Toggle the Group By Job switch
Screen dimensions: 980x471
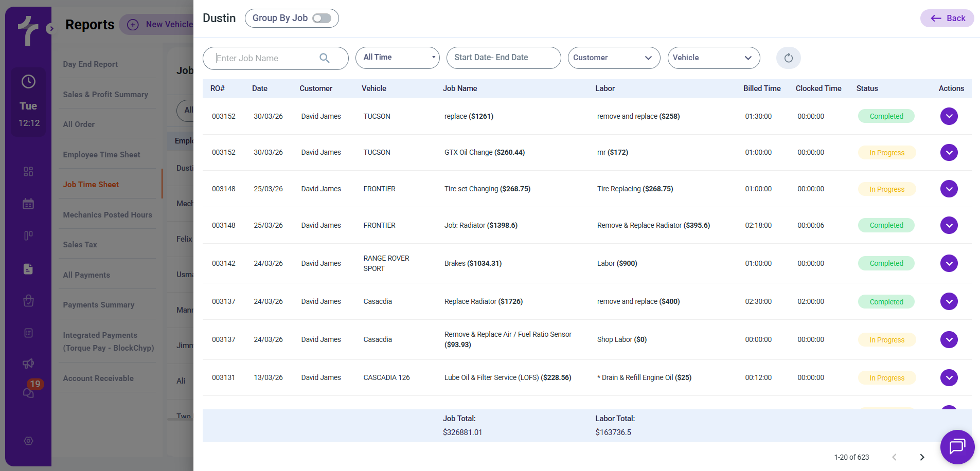322,19
